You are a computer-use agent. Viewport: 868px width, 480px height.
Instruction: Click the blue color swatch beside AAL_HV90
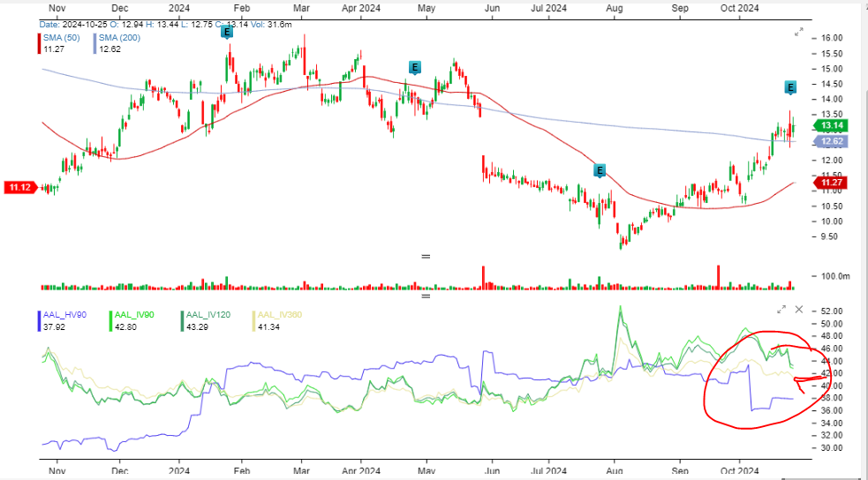(x=40, y=321)
